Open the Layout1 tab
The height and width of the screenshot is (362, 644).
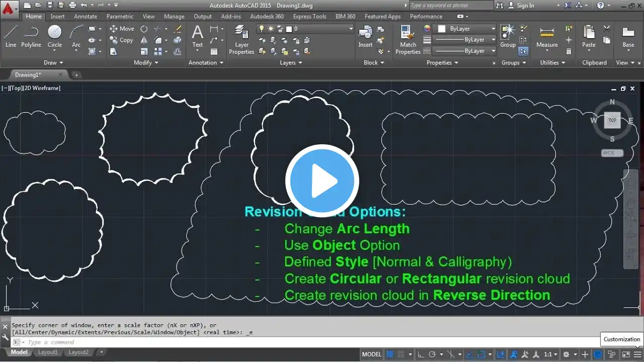point(48,352)
